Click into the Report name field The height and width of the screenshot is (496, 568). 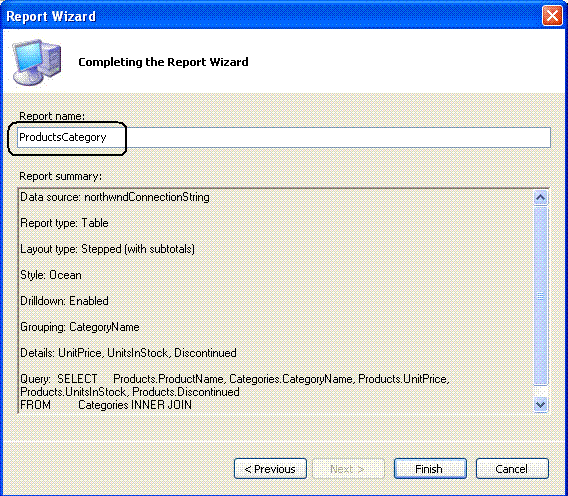coord(284,137)
